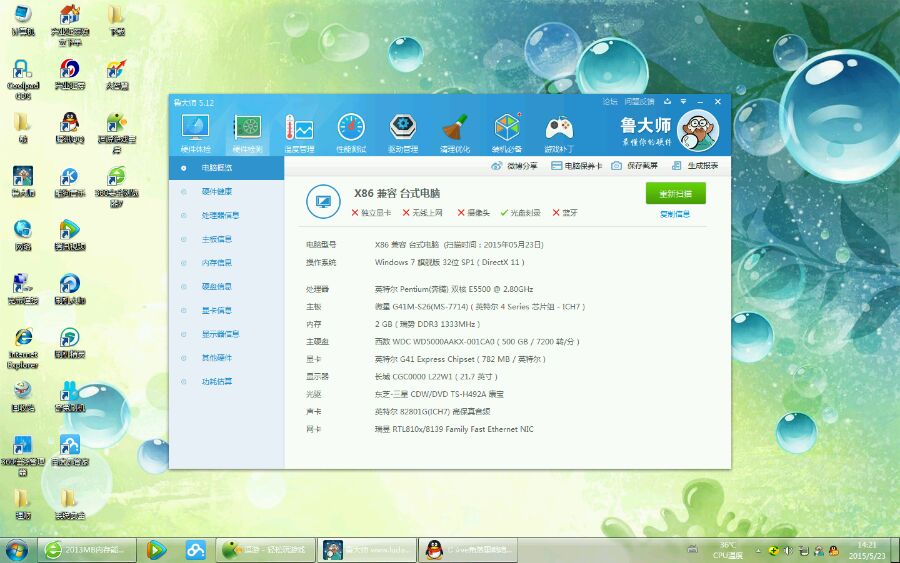The image size is (900, 563).
Task: Open the Coolpad desktop shortcut
Action: pyautogui.click(x=23, y=79)
